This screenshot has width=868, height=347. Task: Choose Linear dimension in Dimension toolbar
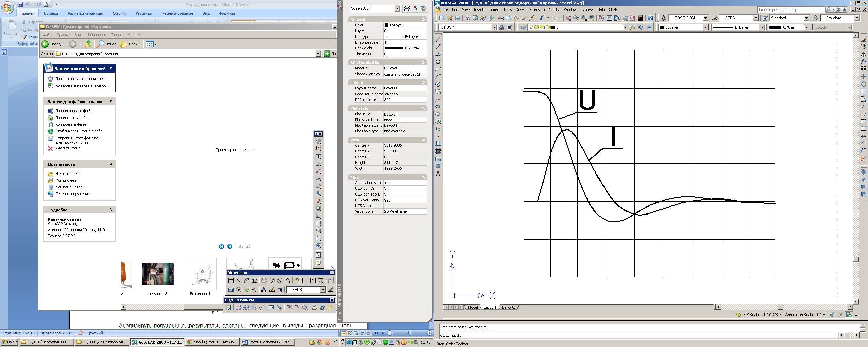click(x=231, y=281)
